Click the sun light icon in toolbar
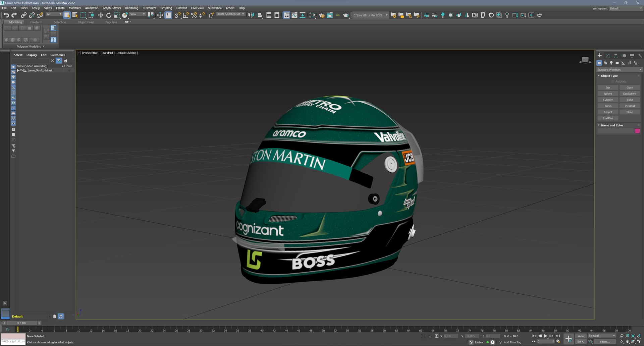The height and width of the screenshot is (346, 644). click(451, 15)
